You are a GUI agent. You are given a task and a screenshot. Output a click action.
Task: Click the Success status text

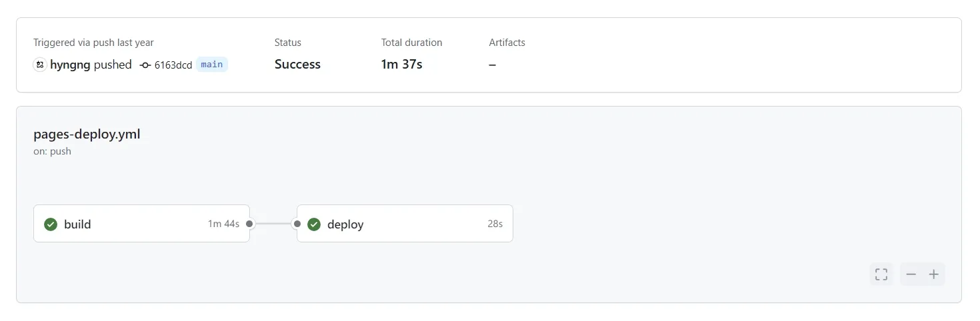point(297,65)
